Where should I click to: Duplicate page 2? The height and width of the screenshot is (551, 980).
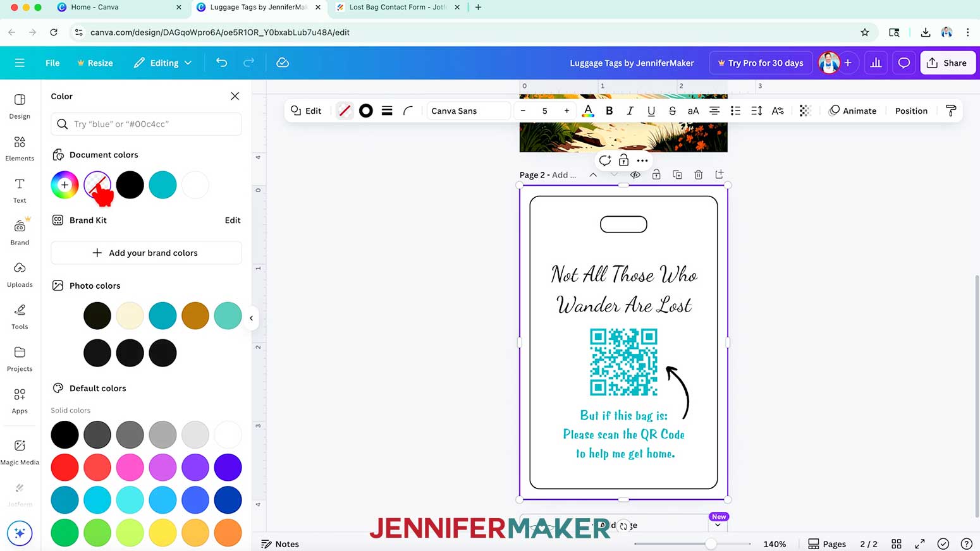(677, 174)
